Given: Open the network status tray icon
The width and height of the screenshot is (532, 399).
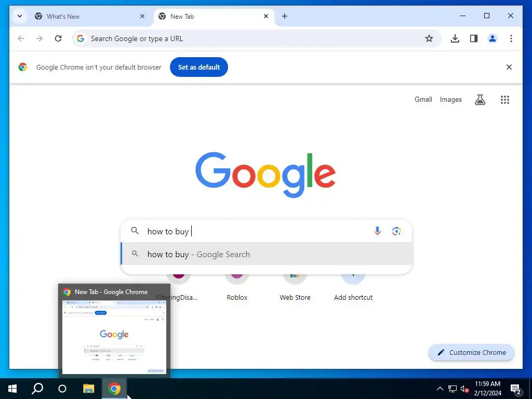Looking at the screenshot, I should click(453, 389).
